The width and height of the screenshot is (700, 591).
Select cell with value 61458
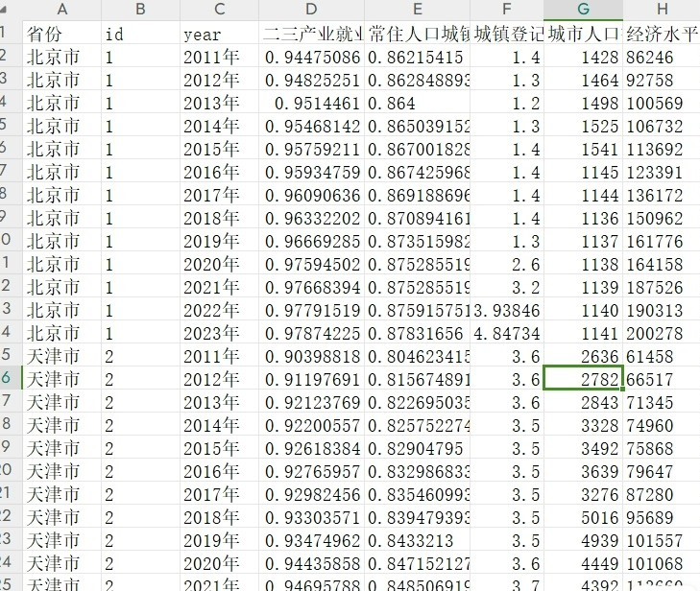(x=662, y=357)
